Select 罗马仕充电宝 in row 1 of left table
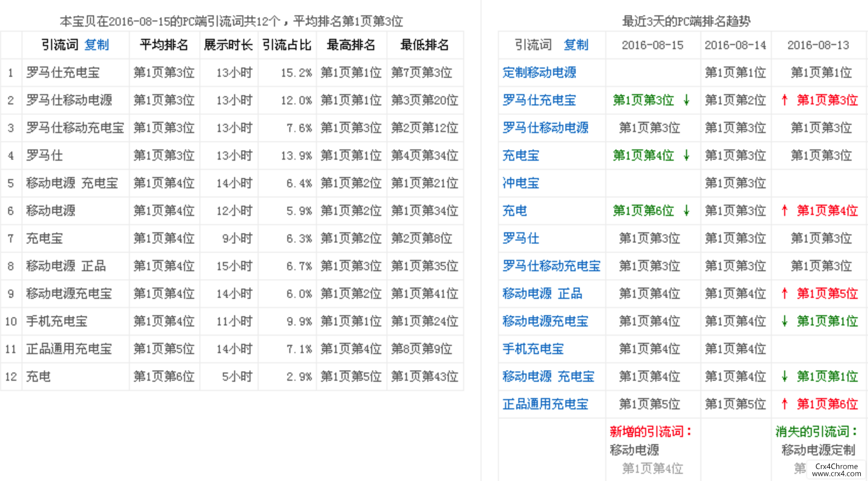 click(x=63, y=73)
